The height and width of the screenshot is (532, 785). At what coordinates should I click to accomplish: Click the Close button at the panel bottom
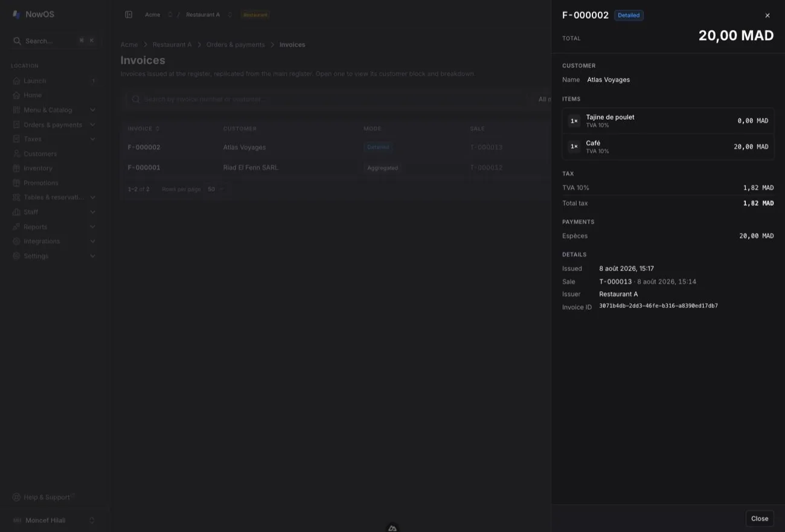point(760,519)
